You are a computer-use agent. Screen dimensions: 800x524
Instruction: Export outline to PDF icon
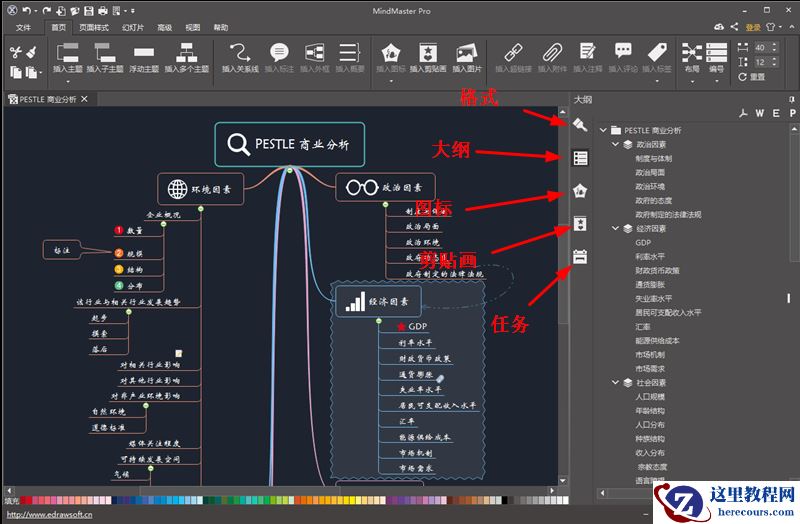click(743, 113)
